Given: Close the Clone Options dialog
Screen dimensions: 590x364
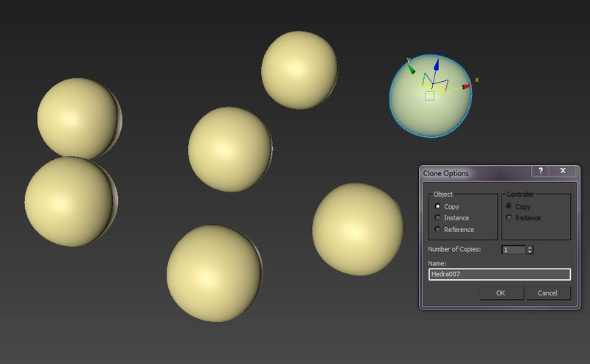Looking at the screenshot, I should click(563, 170).
